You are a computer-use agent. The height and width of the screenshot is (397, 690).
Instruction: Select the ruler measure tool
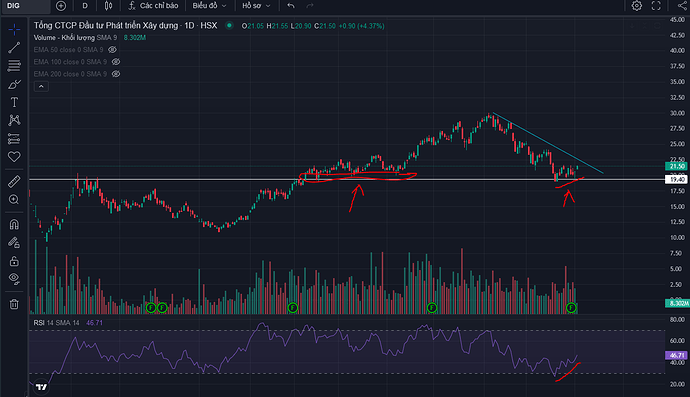(14, 181)
